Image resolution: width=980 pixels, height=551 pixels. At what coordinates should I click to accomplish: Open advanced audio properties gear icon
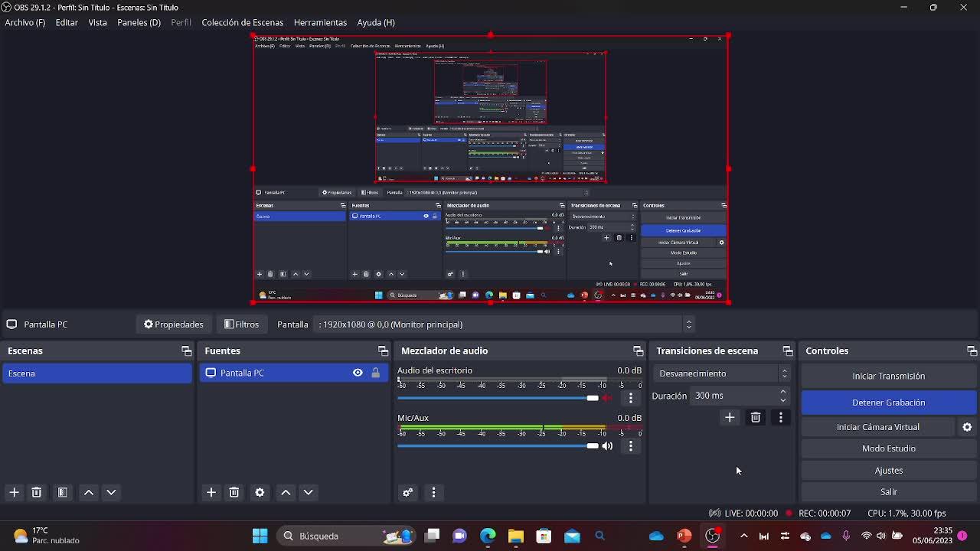tap(407, 493)
